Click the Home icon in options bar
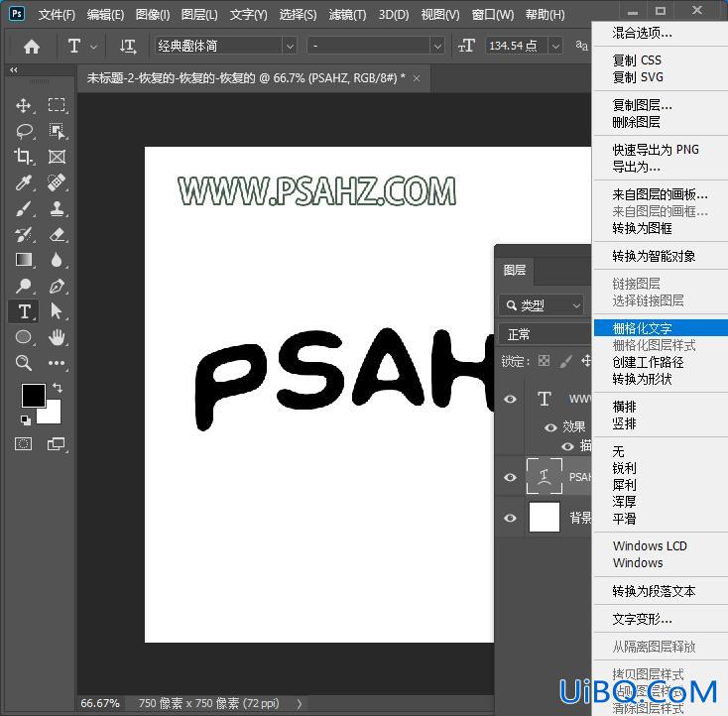The height and width of the screenshot is (716, 728). [x=32, y=46]
